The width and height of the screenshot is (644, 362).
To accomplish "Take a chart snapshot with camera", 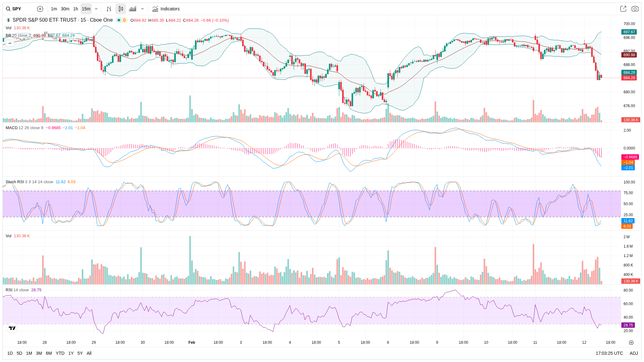I will point(635,9).
